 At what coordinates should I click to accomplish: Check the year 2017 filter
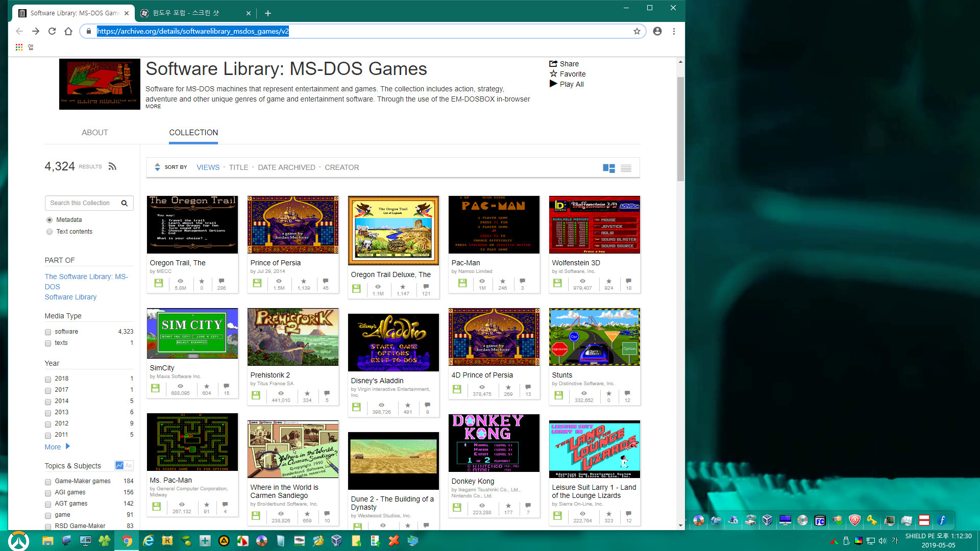pos(48,390)
